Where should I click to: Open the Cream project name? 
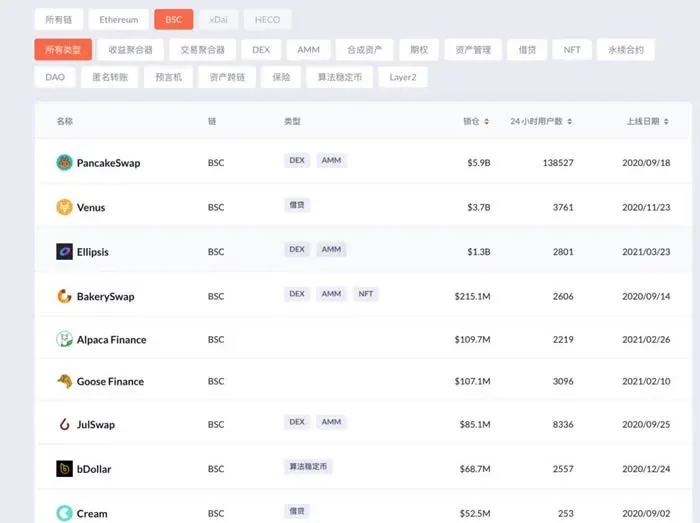click(x=92, y=514)
